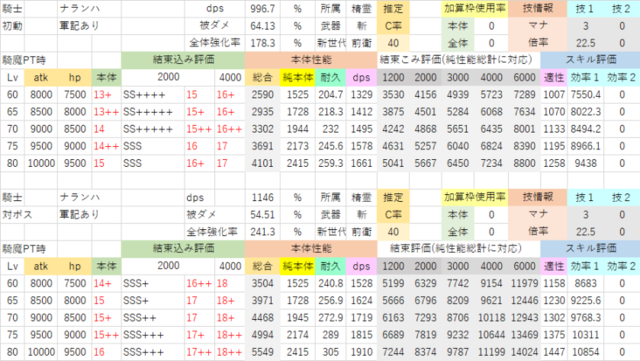Click the 総合 value 2935
The width and height of the screenshot is (640, 361).
pyautogui.click(x=262, y=112)
